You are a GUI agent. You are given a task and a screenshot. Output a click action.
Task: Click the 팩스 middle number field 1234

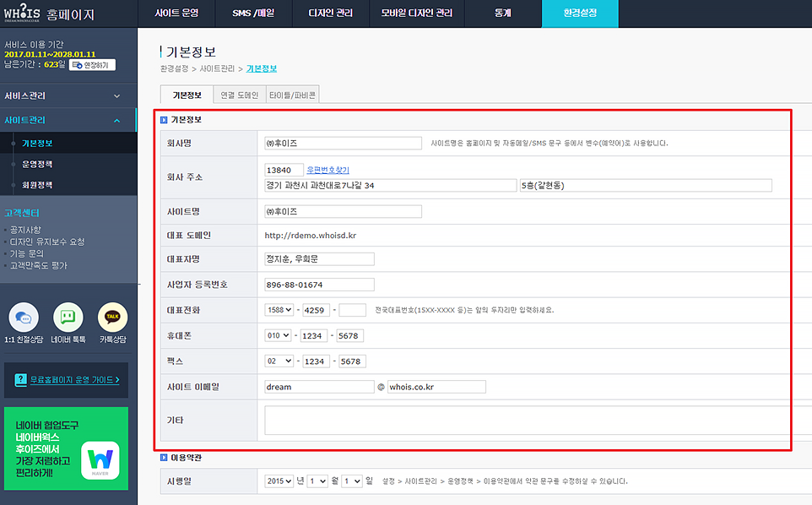coord(317,361)
